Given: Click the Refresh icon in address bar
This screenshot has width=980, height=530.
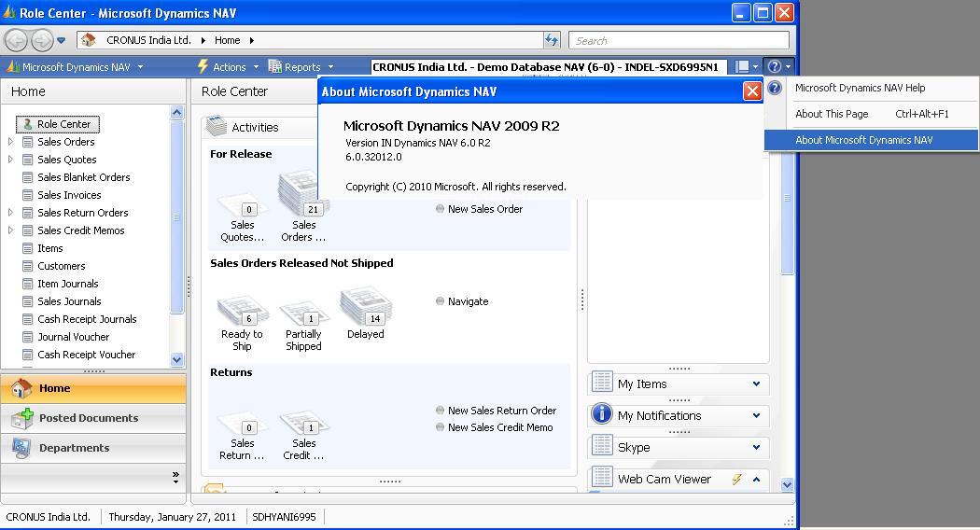Looking at the screenshot, I should click(552, 40).
